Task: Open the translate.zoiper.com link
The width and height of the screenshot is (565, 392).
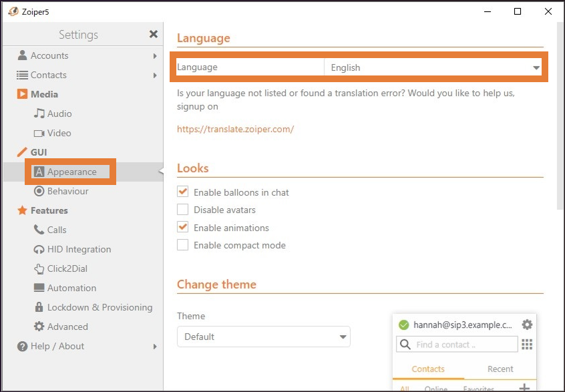Action: 235,129
